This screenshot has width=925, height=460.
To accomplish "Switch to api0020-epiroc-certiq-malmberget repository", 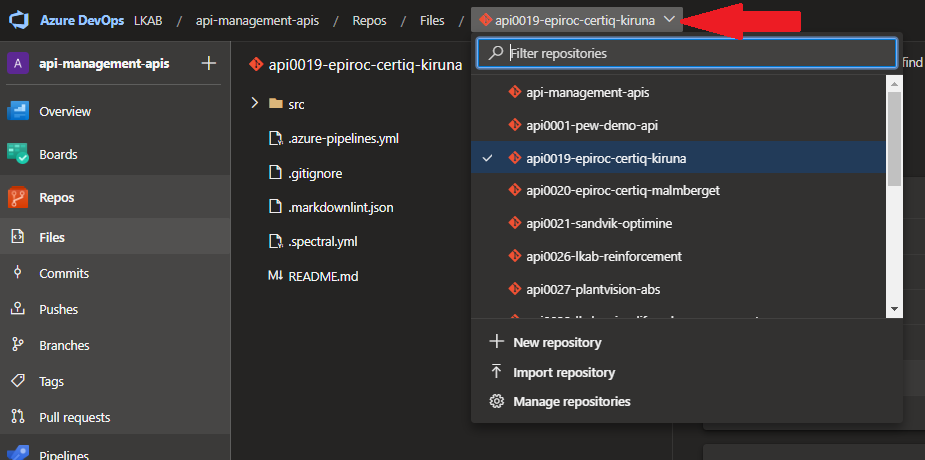I will tap(678, 190).
